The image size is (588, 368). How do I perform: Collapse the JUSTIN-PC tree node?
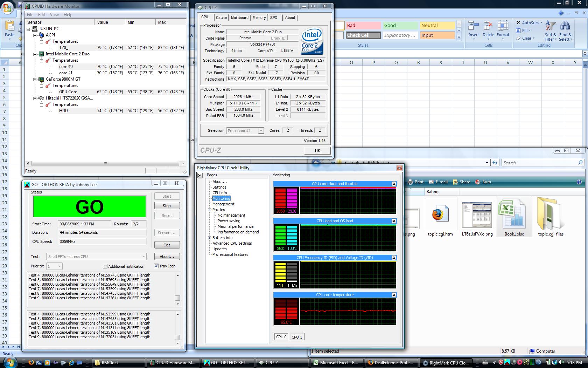pyautogui.click(x=28, y=29)
